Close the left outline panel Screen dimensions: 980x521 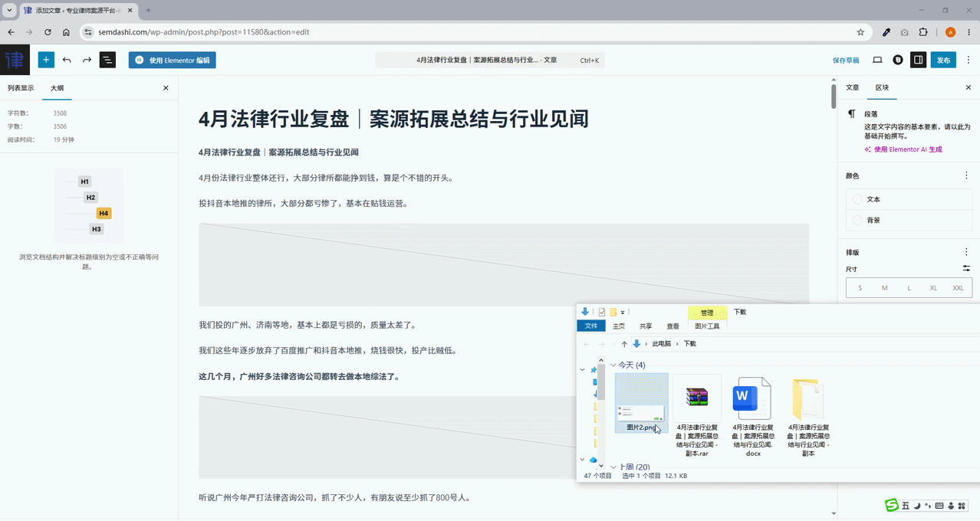pyautogui.click(x=166, y=88)
